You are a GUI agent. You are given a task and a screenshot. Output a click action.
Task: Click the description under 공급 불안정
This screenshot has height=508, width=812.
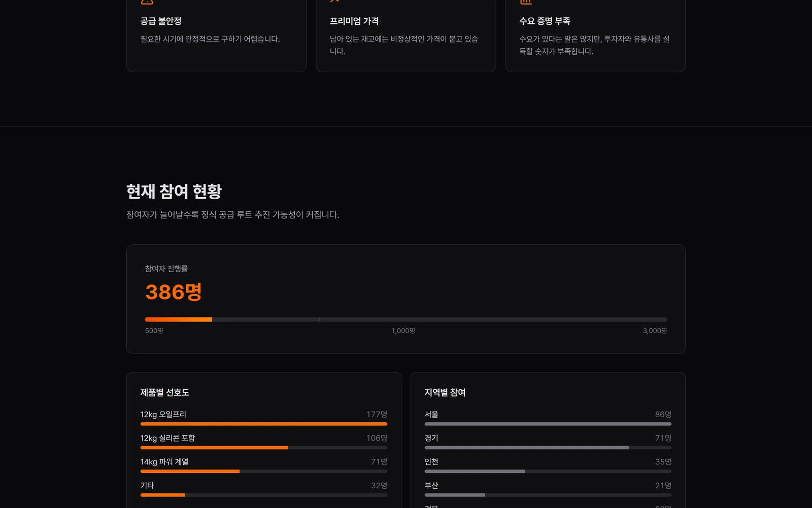(x=210, y=39)
